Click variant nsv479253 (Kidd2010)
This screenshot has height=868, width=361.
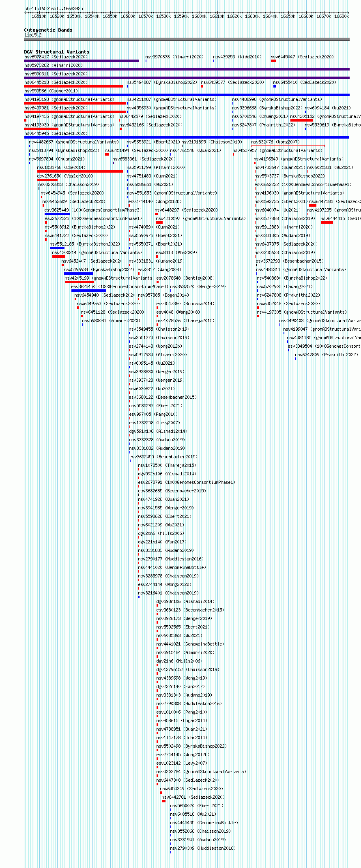pyautogui.click(x=237, y=57)
